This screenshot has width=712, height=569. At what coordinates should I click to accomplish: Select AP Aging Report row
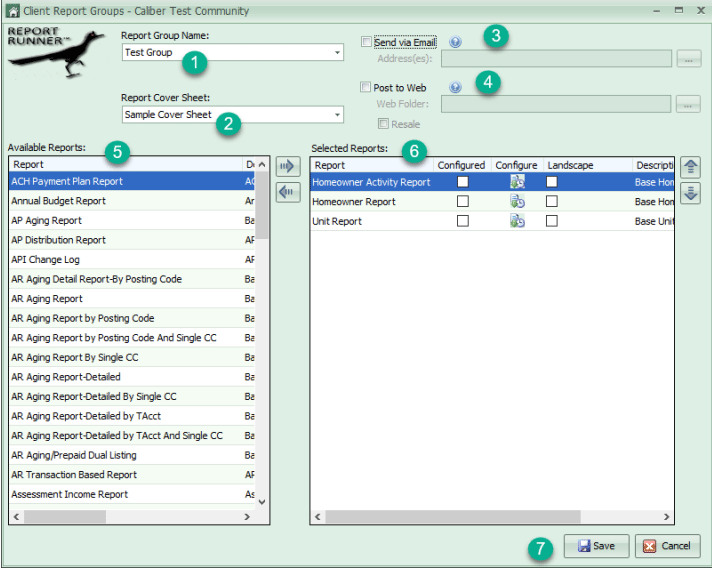(132, 220)
